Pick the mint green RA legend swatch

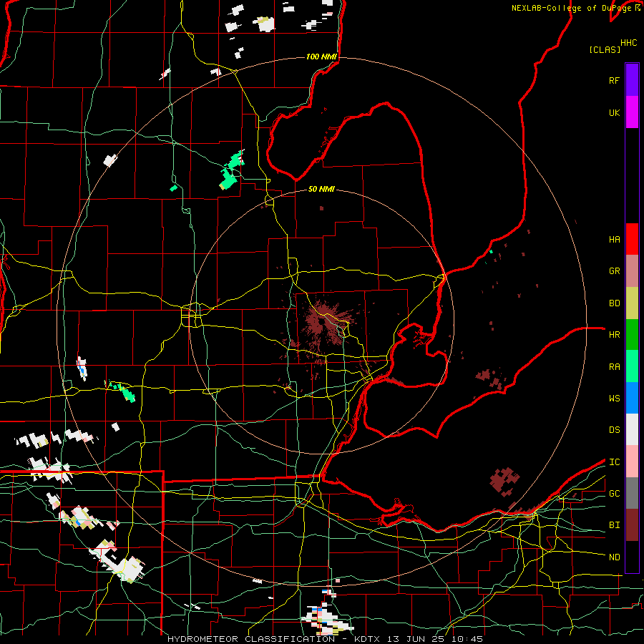[632, 366]
